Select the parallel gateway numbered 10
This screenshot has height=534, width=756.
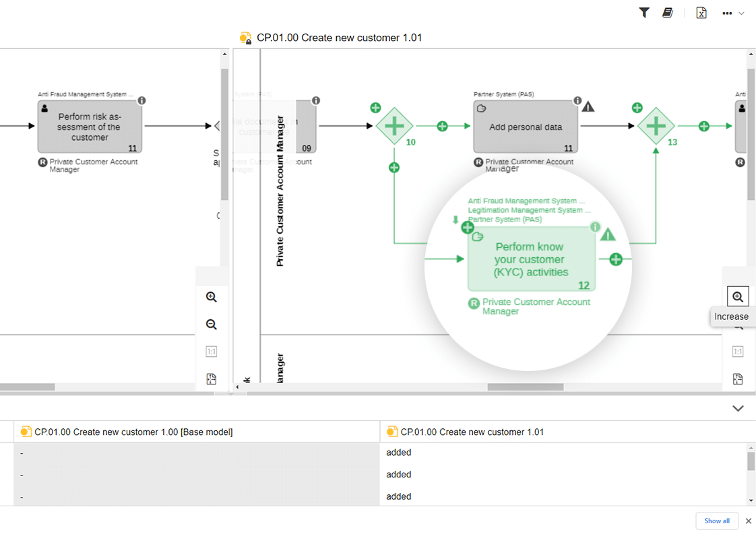394,126
